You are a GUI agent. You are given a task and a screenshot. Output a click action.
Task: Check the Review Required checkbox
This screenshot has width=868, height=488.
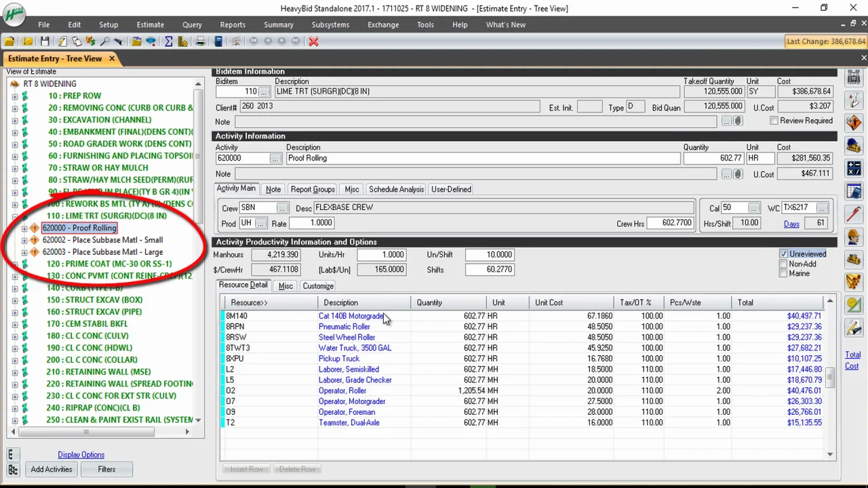tap(774, 121)
